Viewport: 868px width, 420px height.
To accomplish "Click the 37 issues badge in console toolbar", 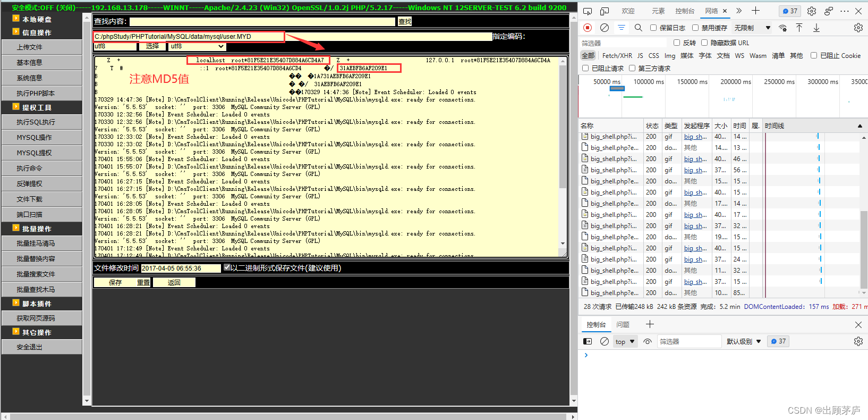I will 778,341.
